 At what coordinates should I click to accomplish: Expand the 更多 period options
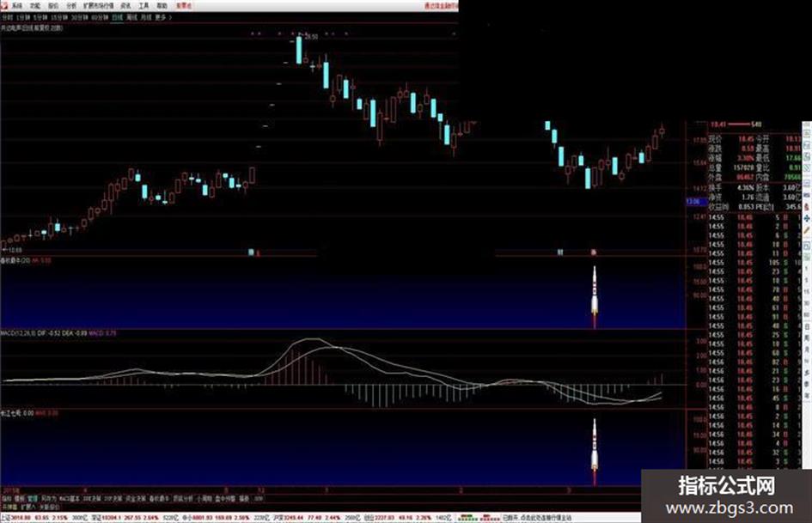[x=162, y=17]
